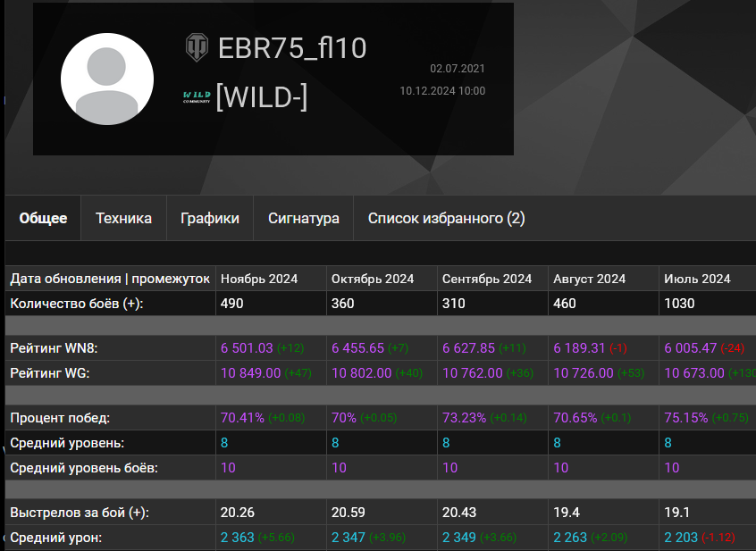
Task: Click the Сентябрь 2024 column header
Action: click(487, 279)
